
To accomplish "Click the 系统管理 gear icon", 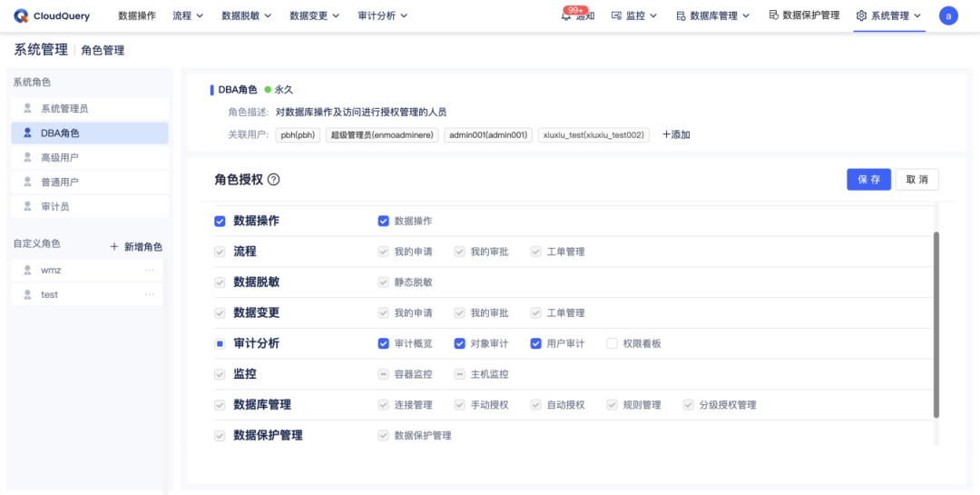I will coord(861,15).
